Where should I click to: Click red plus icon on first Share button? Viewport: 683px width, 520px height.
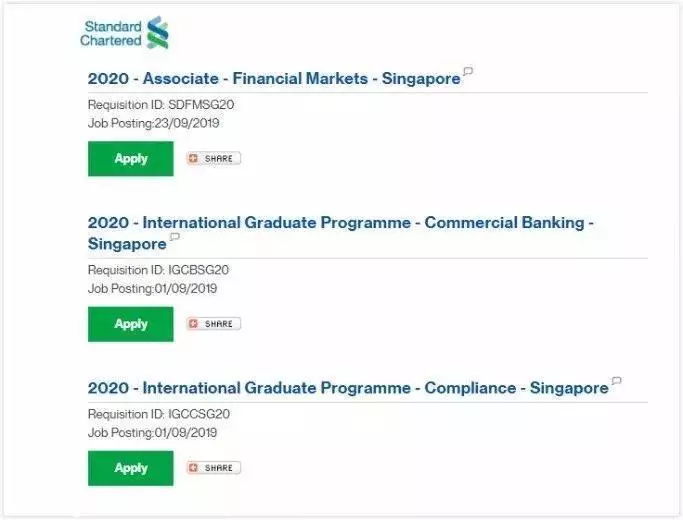pyautogui.click(x=193, y=159)
